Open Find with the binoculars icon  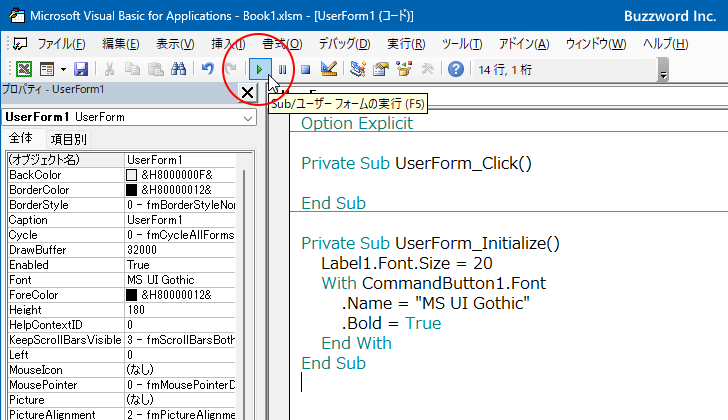[x=178, y=69]
